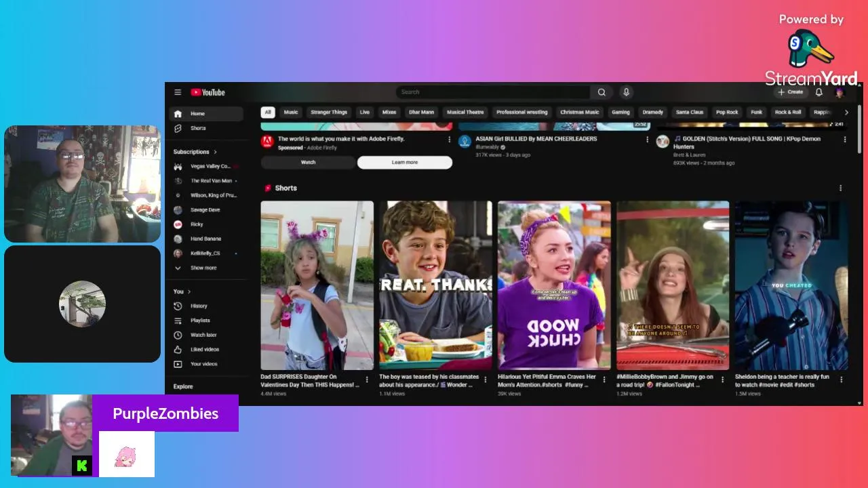This screenshot has height=488, width=868.
Task: Select the Pop Rock filter chip
Action: click(727, 113)
